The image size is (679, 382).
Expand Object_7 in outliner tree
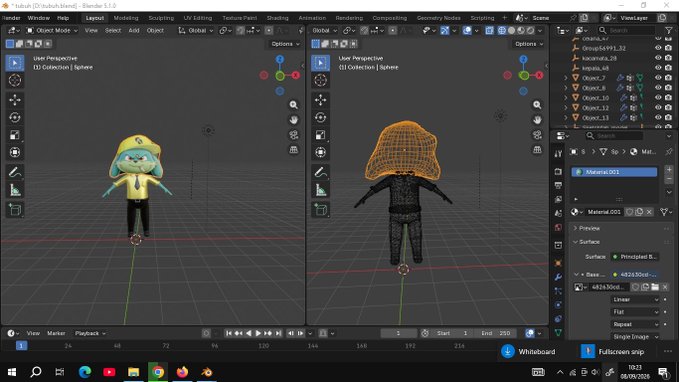(x=566, y=78)
